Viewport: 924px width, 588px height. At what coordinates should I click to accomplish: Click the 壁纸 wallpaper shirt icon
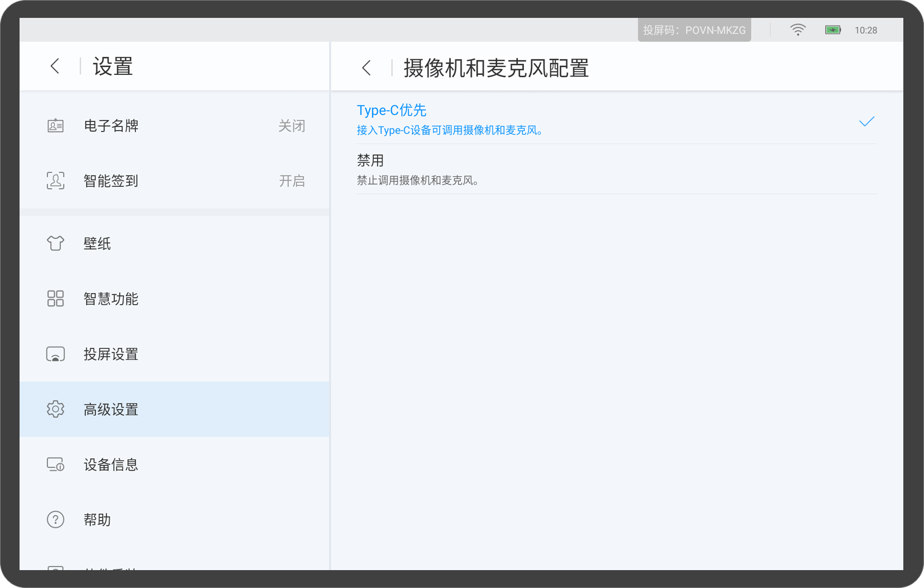pyautogui.click(x=55, y=243)
